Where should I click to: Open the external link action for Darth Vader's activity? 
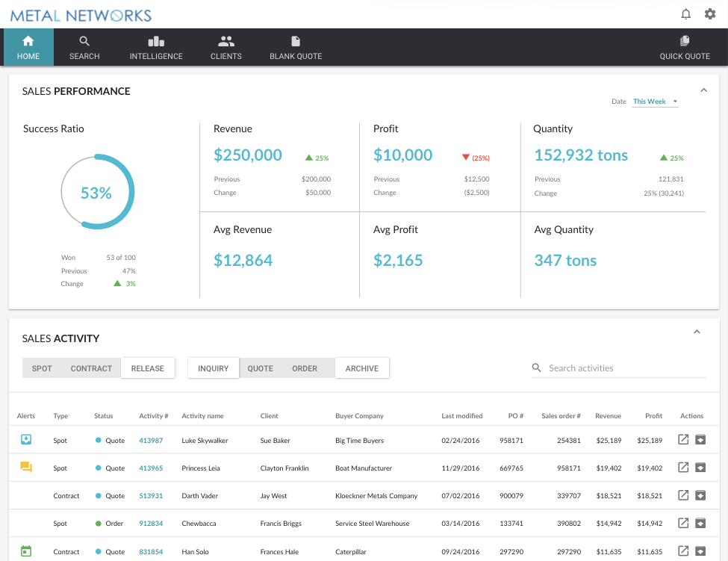682,495
